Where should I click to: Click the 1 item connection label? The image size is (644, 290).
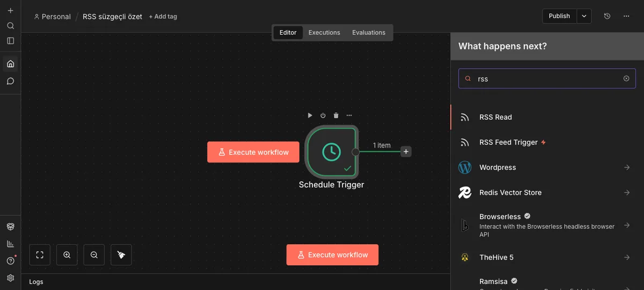tap(382, 146)
